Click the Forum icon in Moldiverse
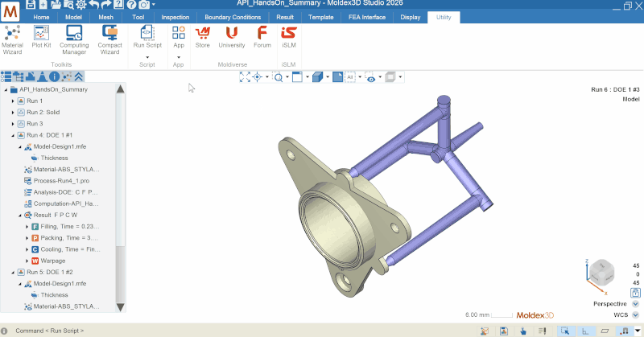Image resolution: width=644 pixels, height=337 pixels. click(x=262, y=37)
